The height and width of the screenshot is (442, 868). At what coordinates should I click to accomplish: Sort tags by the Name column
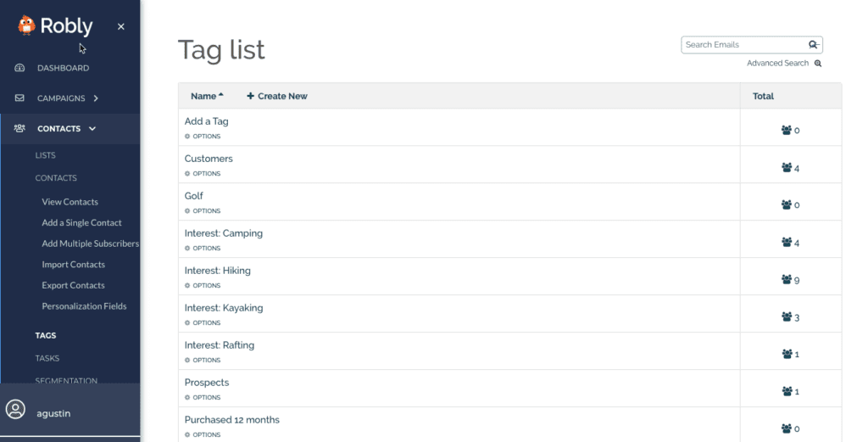206,96
